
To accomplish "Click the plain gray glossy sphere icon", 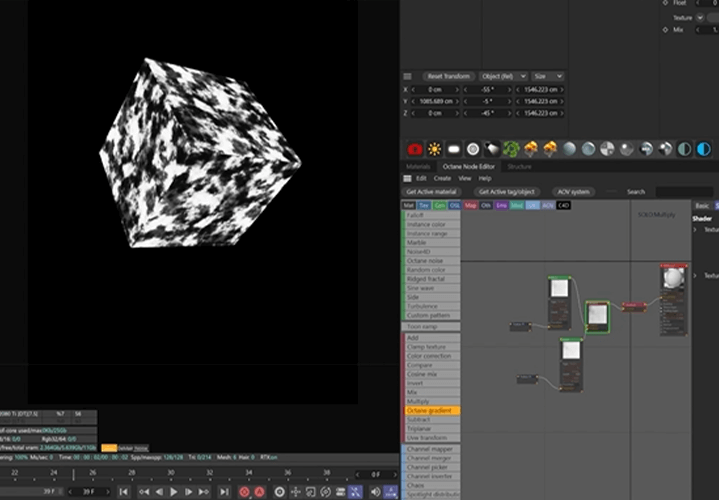I will pos(627,149).
